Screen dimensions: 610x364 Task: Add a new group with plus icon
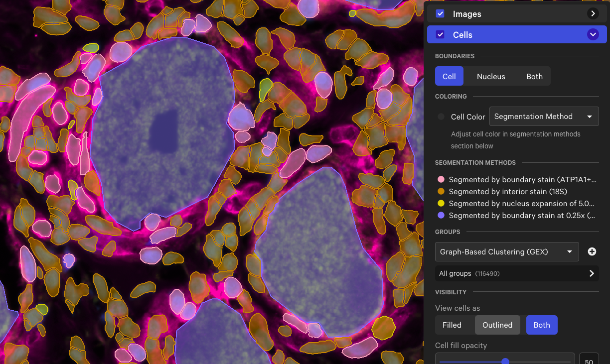[592, 252]
